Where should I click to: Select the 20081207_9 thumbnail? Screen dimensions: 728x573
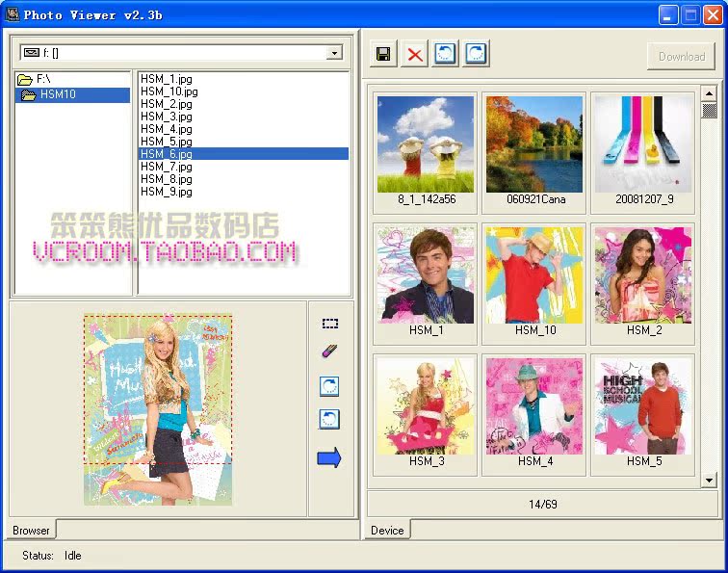click(x=643, y=153)
